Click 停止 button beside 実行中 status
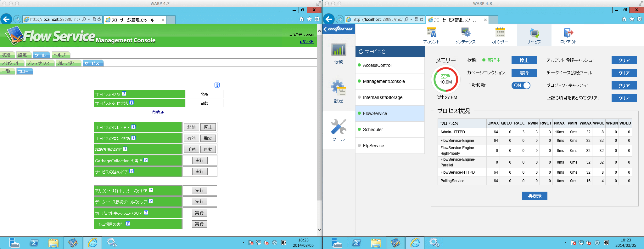The height and width of the screenshot is (249, 644). point(524,60)
